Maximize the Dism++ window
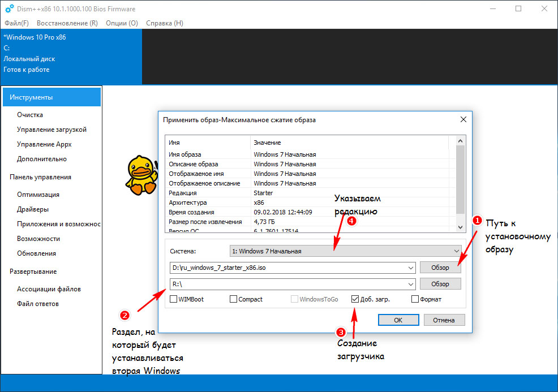The height and width of the screenshot is (392, 558). coord(518,8)
